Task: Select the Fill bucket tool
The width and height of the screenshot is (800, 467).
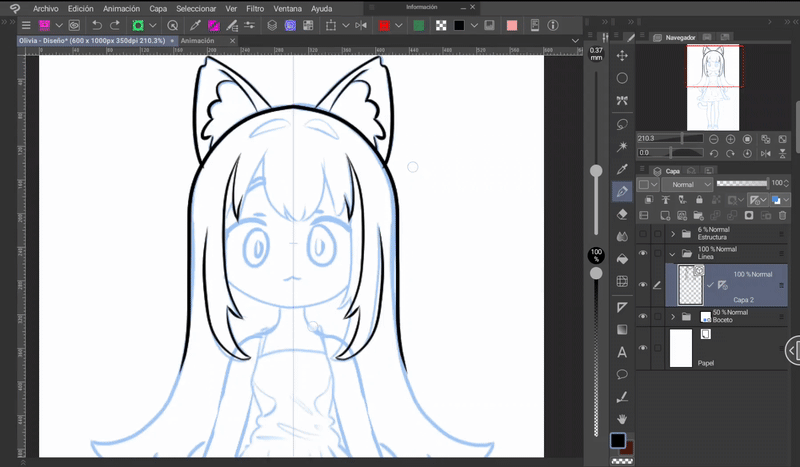Action: pyautogui.click(x=622, y=259)
